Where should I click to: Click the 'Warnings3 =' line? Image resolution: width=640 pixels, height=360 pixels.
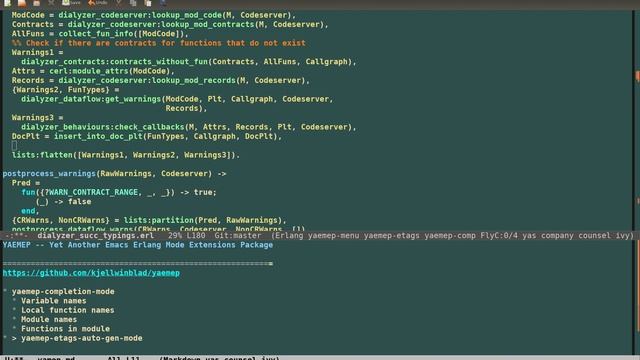[38, 118]
